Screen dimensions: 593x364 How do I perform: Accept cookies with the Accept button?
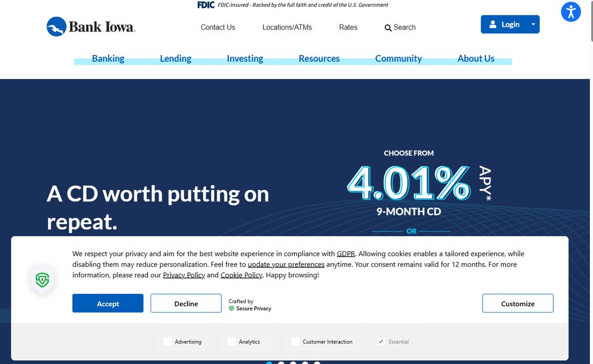point(108,303)
